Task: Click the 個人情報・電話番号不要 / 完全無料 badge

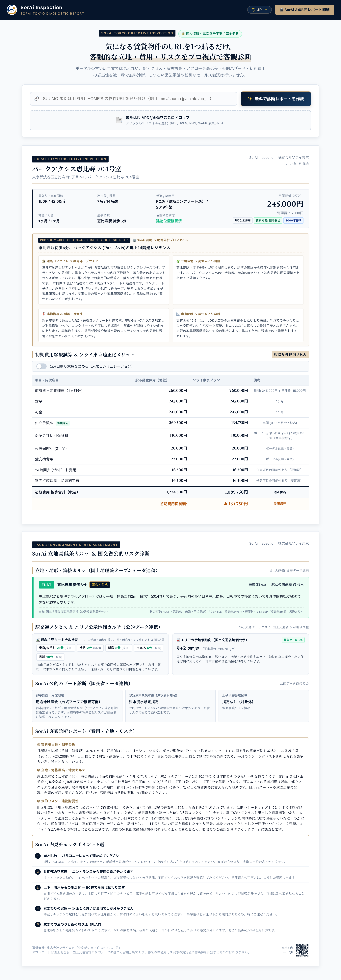Action: (x=210, y=34)
